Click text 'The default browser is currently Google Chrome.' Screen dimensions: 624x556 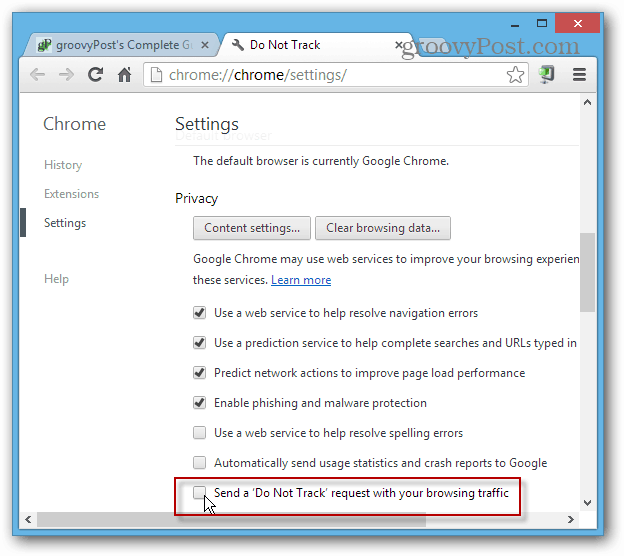321,161
